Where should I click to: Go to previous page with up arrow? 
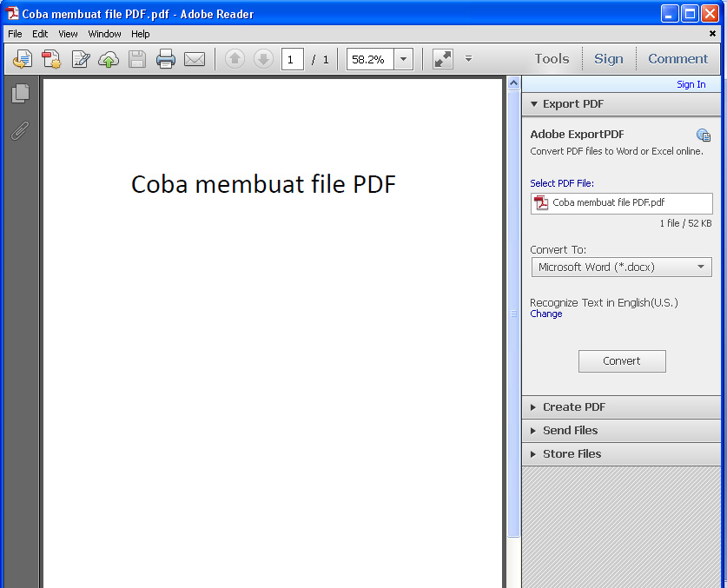tap(235, 59)
